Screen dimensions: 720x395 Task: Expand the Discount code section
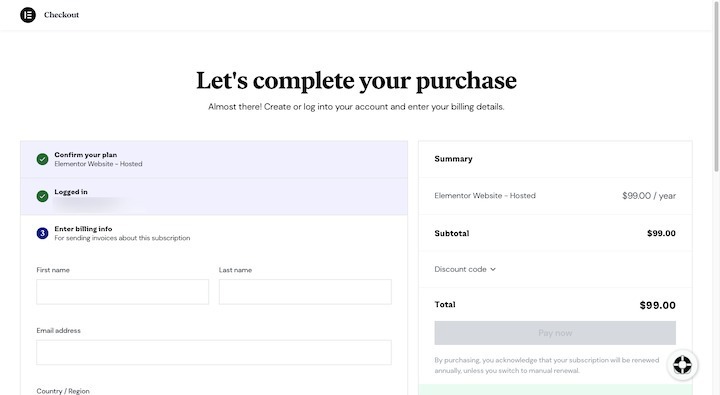(465, 269)
